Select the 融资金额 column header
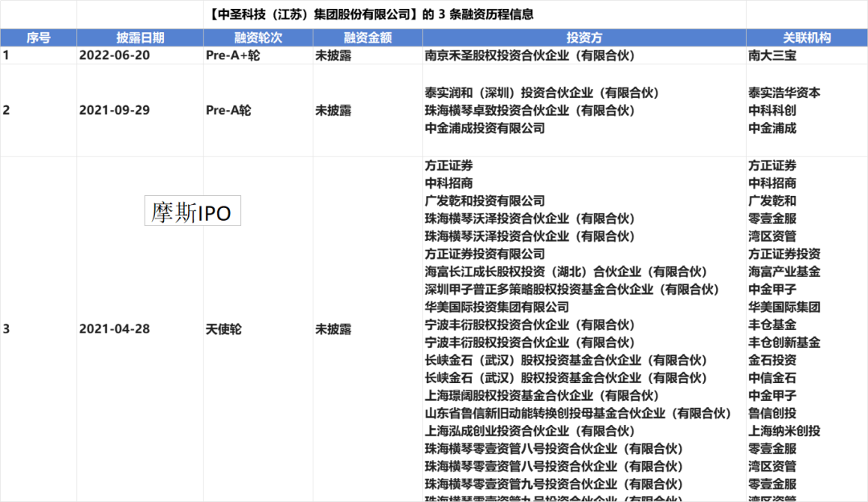 [367, 38]
